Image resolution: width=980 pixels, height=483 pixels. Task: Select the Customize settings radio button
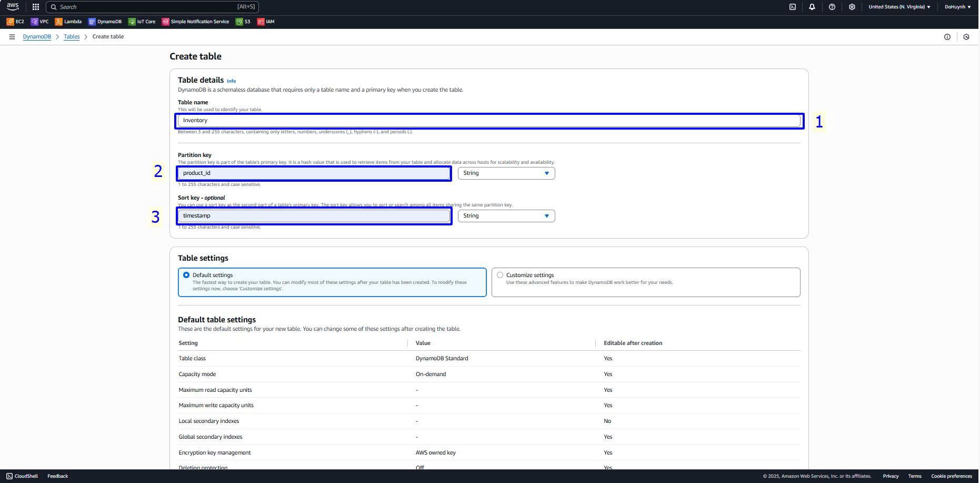[500, 275]
